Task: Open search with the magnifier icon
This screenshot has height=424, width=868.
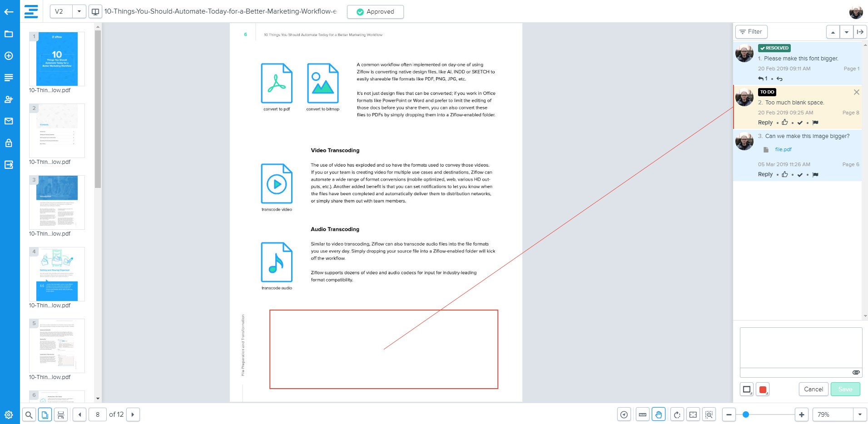Action: [x=29, y=414]
